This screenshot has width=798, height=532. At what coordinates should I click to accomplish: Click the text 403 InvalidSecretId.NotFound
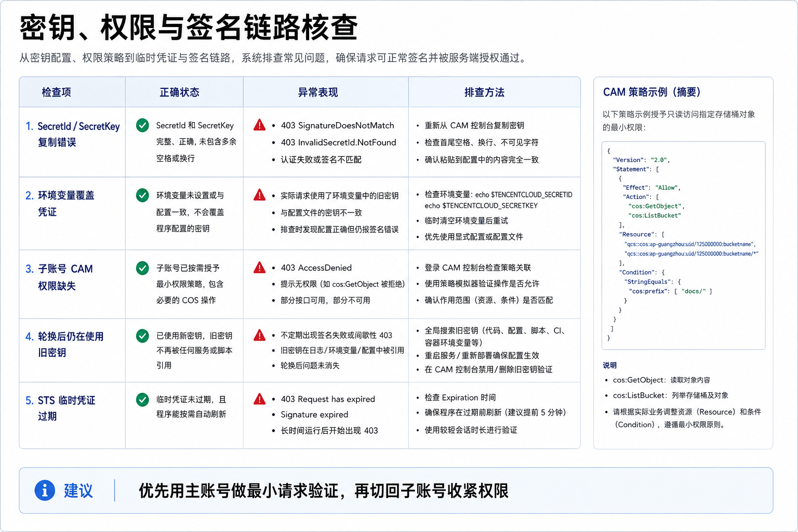click(339, 142)
